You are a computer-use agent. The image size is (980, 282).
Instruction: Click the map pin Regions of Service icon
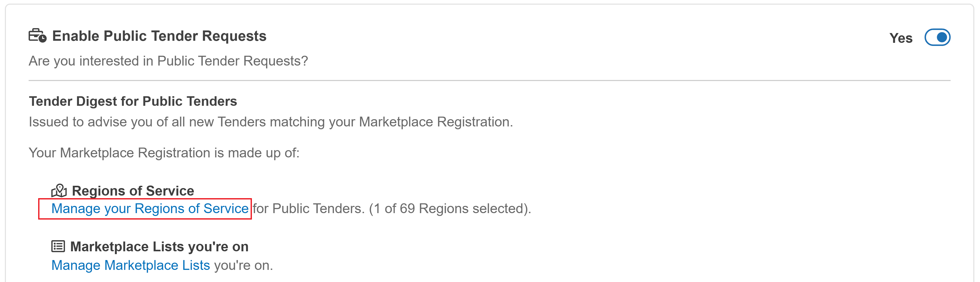(x=59, y=190)
